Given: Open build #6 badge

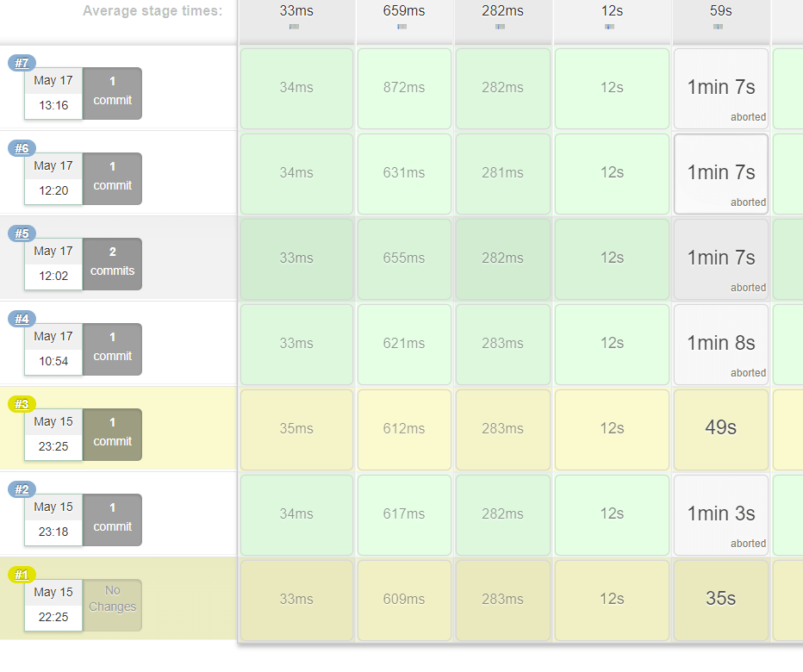Looking at the screenshot, I should tap(22, 148).
